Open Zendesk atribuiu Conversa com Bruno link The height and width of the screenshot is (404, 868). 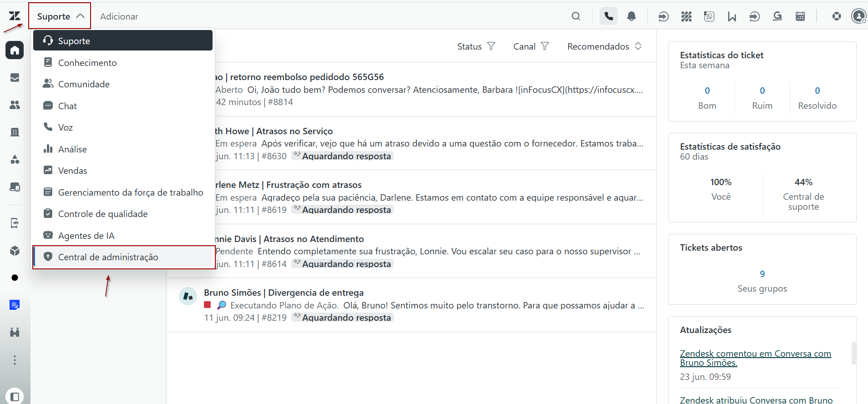click(756, 400)
